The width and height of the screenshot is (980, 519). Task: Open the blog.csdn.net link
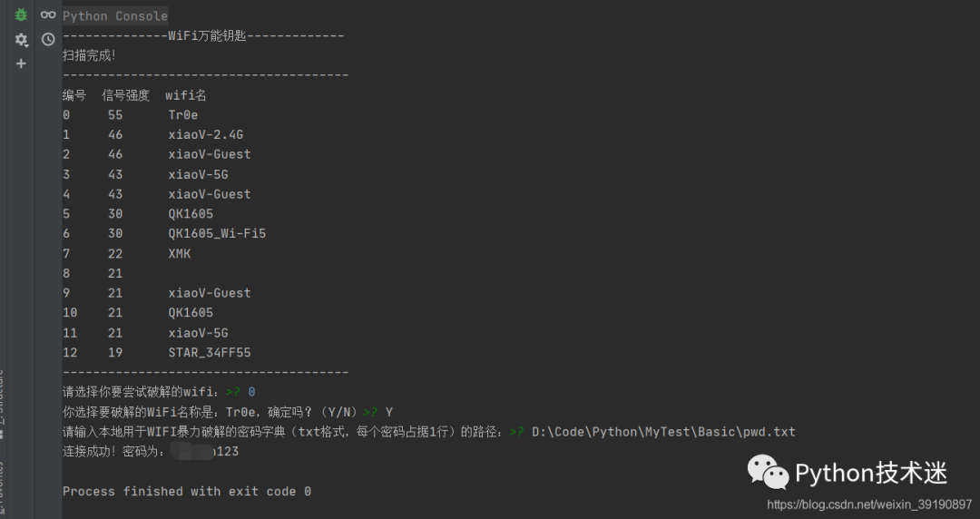click(869, 504)
